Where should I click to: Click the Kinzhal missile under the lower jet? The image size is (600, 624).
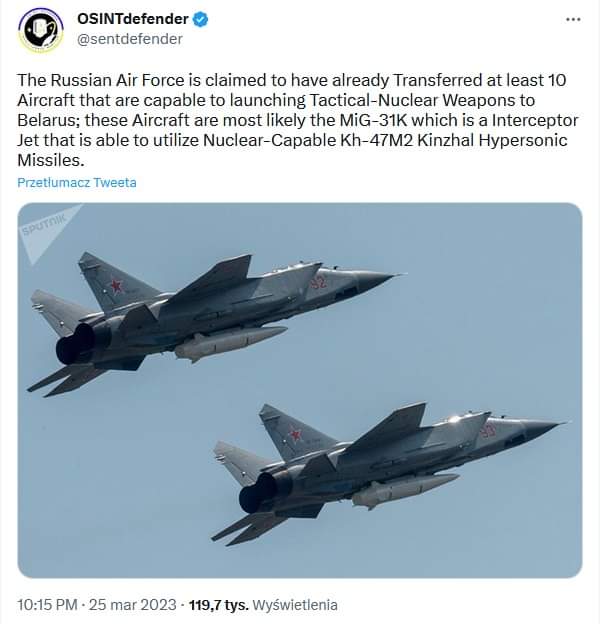point(405,490)
